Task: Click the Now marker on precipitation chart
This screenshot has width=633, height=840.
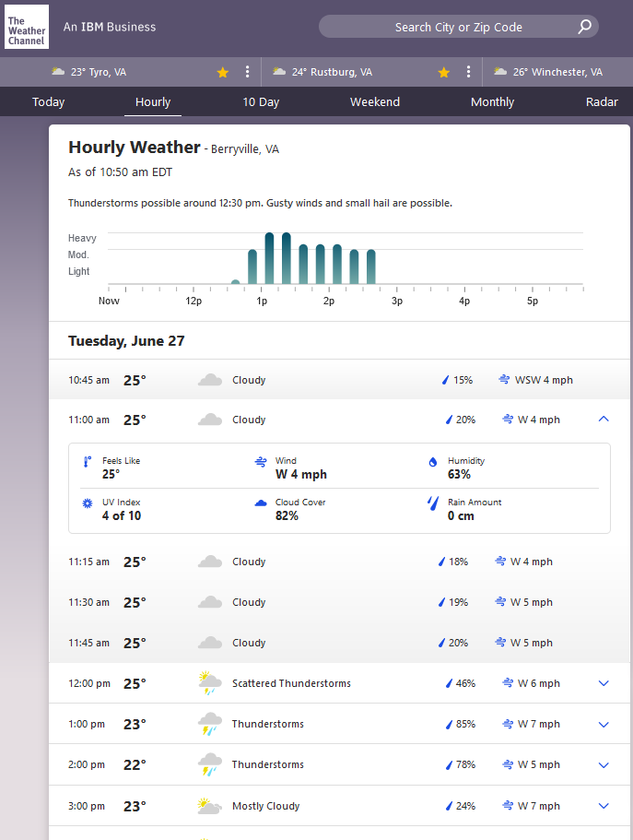Action: (109, 301)
